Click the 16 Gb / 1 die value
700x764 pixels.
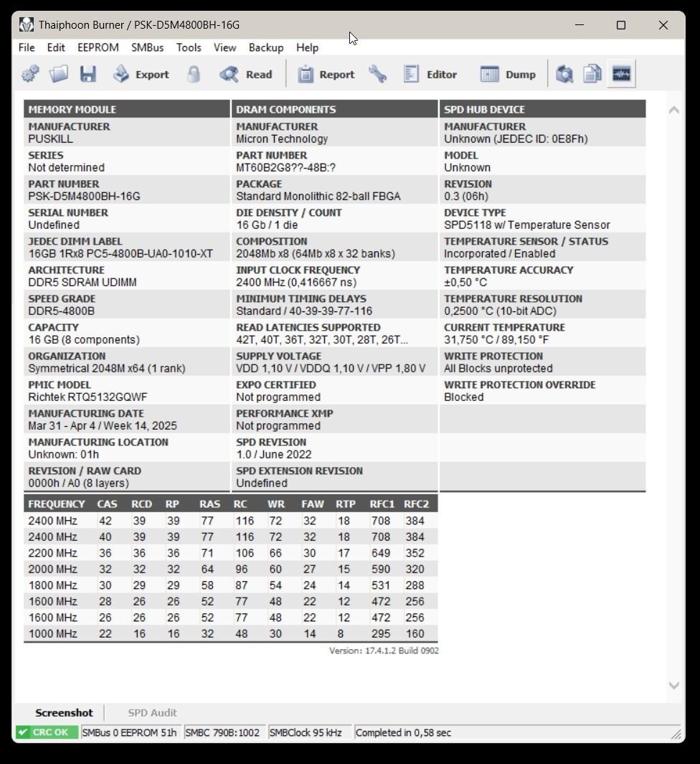click(x=267, y=225)
